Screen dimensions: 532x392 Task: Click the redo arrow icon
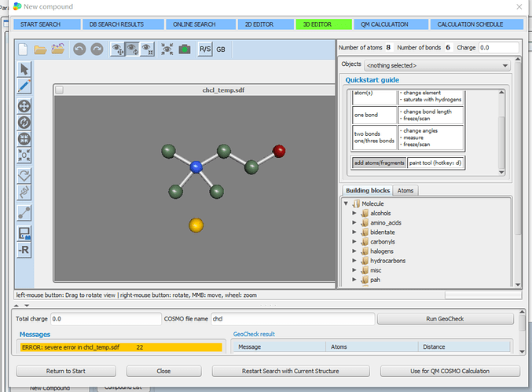(96, 49)
